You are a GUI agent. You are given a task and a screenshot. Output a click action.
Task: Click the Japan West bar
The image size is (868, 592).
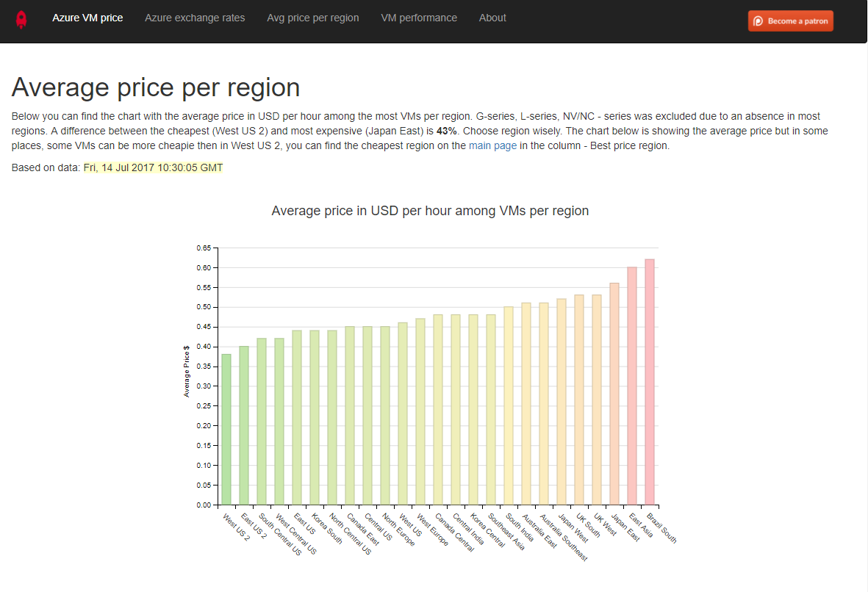pos(562,402)
